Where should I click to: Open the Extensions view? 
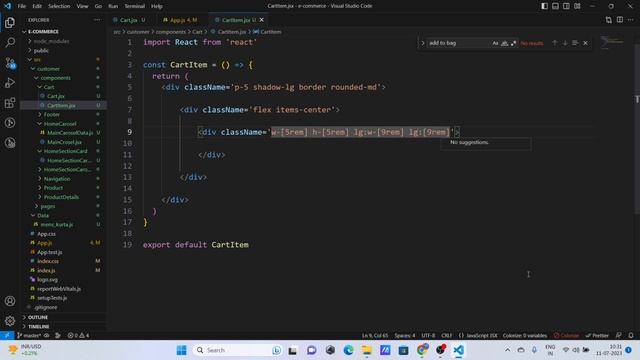pos(10,102)
